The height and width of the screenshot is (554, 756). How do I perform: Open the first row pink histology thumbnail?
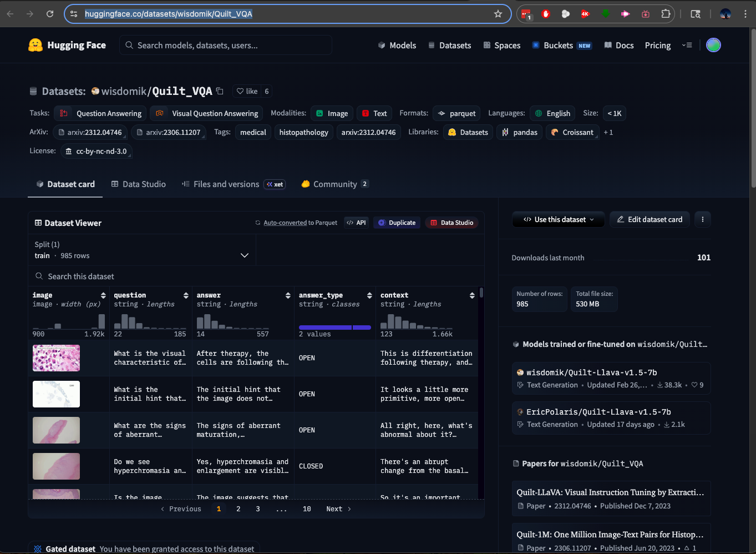56,358
